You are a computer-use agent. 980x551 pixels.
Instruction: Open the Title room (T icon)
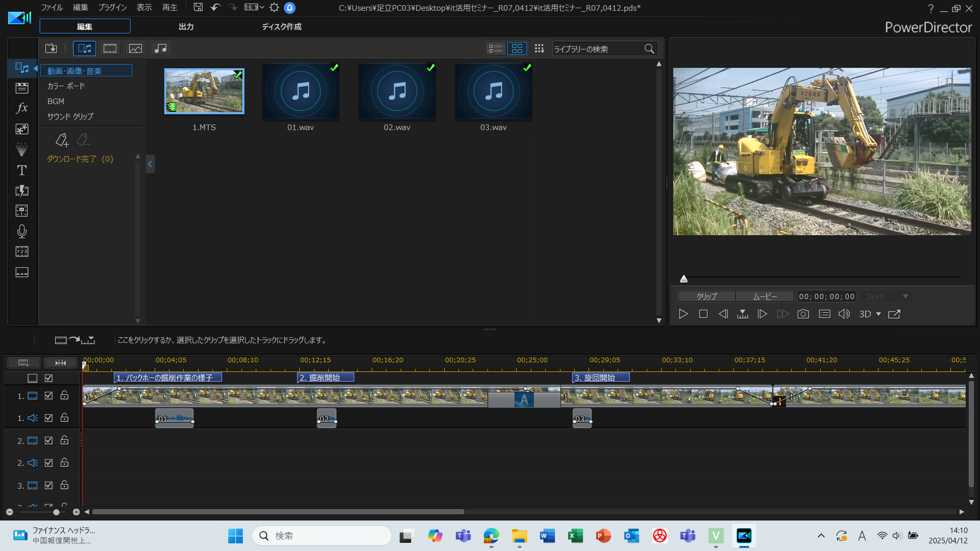pyautogui.click(x=21, y=170)
